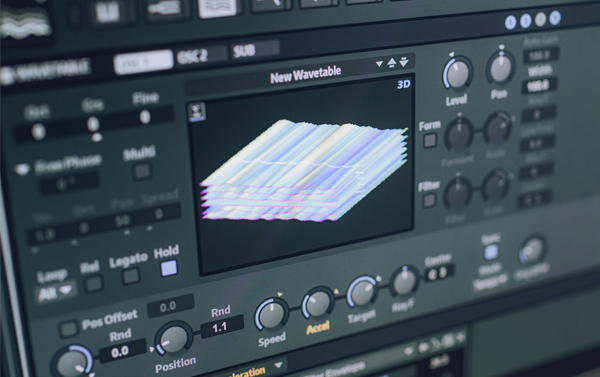Click the Level knob
Viewport: 600px width, 377px height.
[457, 73]
